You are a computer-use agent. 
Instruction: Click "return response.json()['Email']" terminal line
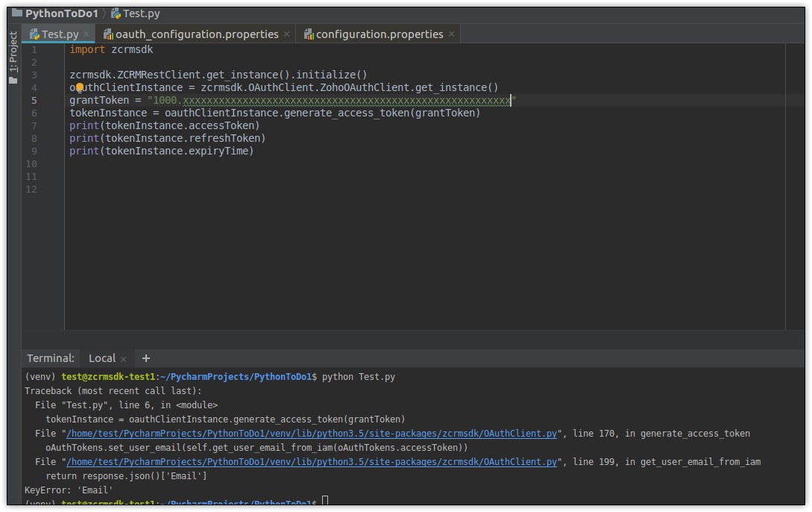coord(126,475)
